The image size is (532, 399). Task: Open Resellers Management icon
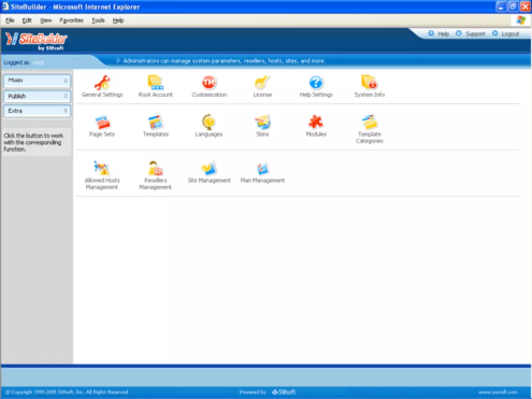[156, 168]
